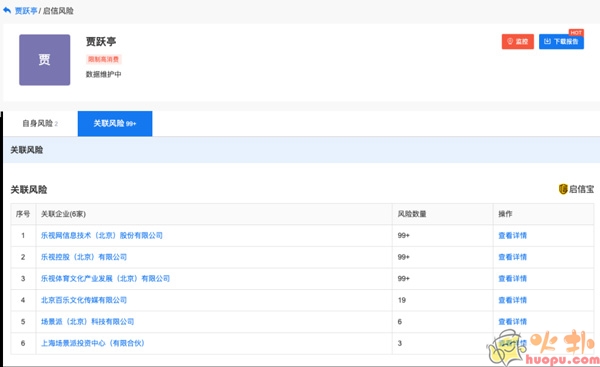
Task: Click 查看详情 for 场景派（北京）科技 row
Action: point(512,321)
